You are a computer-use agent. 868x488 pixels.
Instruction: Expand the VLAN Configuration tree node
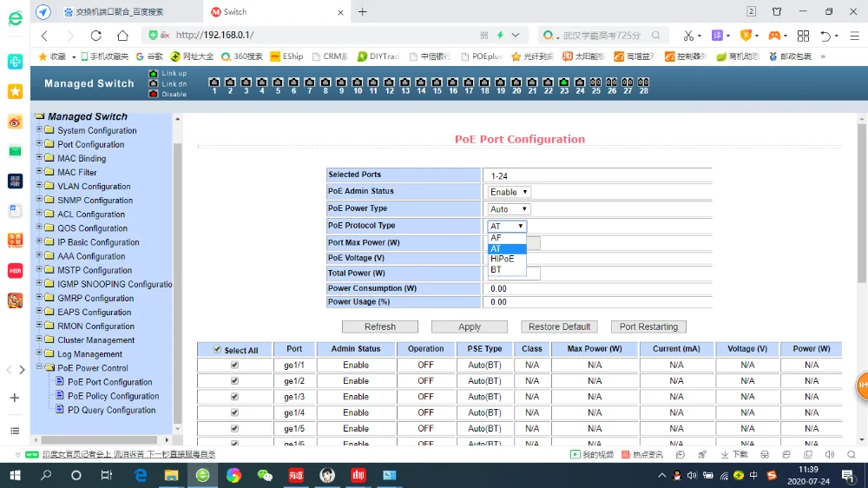(x=39, y=186)
